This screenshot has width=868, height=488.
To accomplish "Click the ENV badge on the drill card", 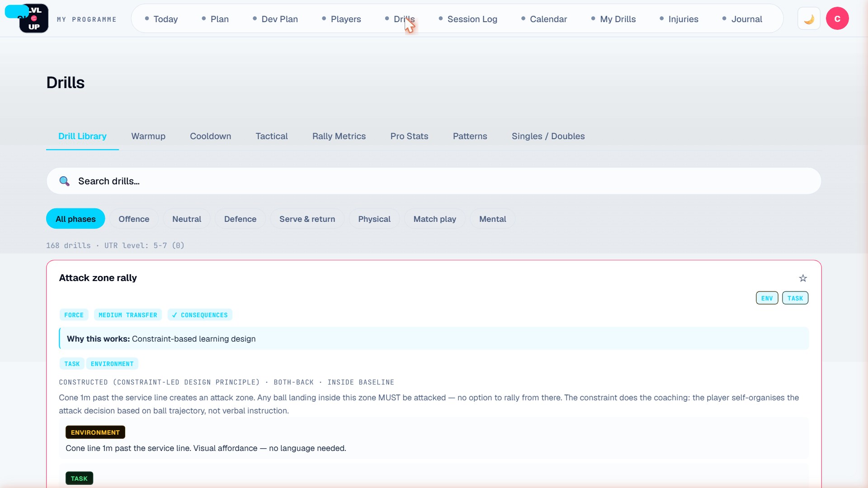I will [x=767, y=298].
